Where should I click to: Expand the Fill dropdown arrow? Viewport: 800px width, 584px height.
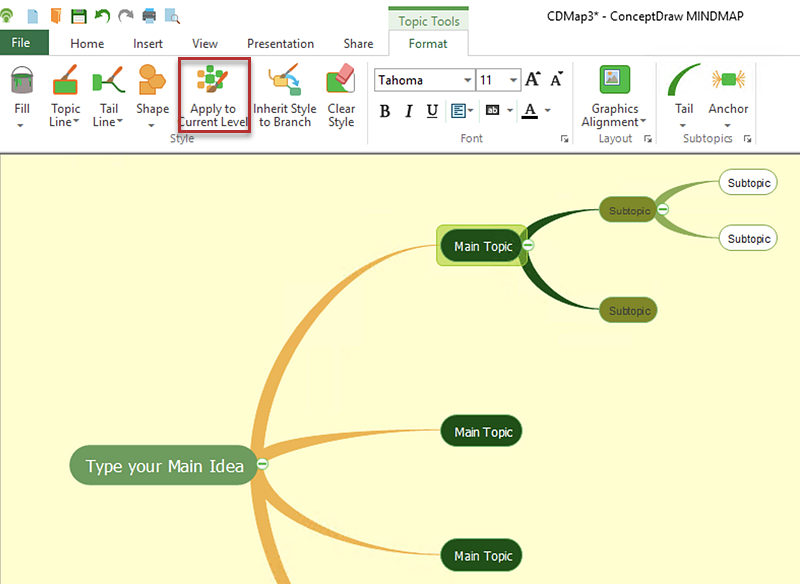point(20,125)
